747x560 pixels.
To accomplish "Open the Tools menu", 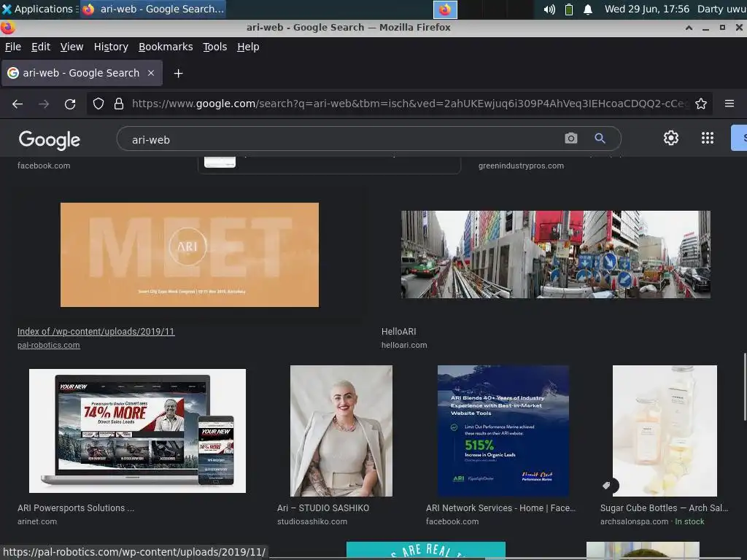I will [215, 47].
